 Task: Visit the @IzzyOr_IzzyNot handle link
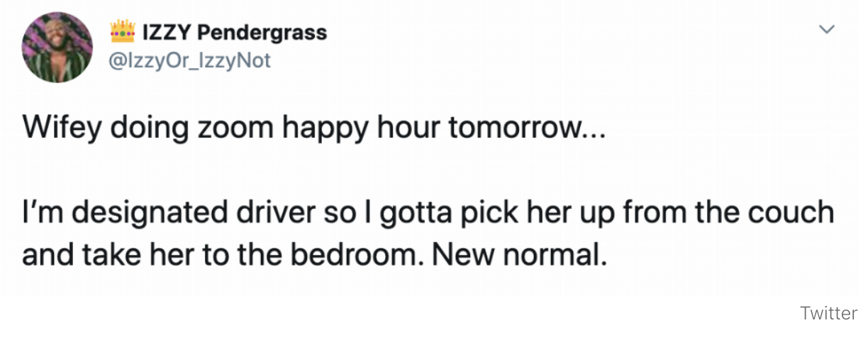189,61
